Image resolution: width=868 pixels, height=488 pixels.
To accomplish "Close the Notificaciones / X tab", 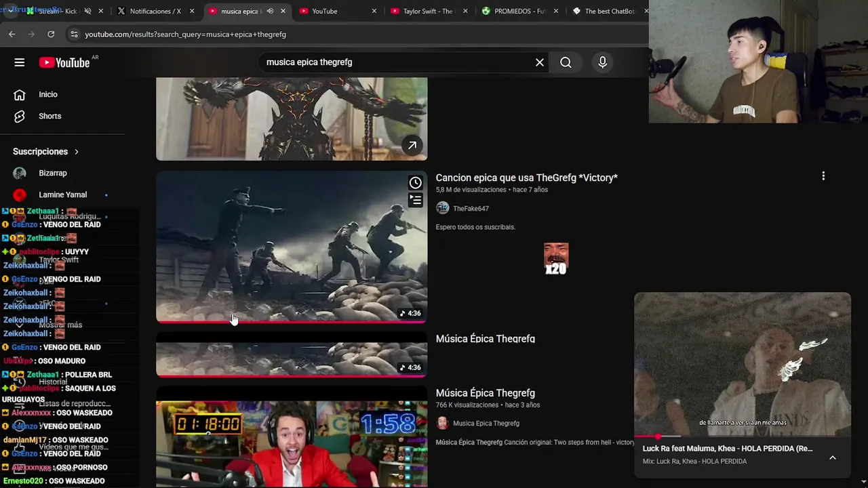I will pos(192,11).
